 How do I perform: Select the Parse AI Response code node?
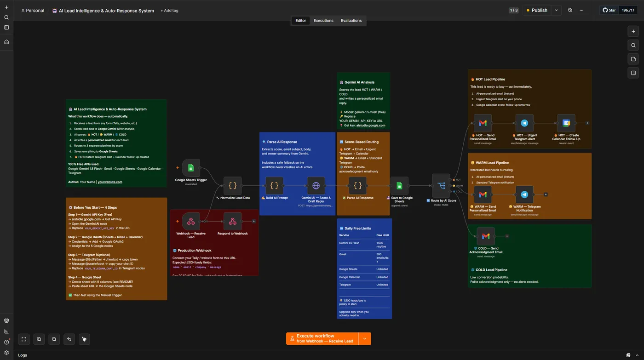pos(357,186)
